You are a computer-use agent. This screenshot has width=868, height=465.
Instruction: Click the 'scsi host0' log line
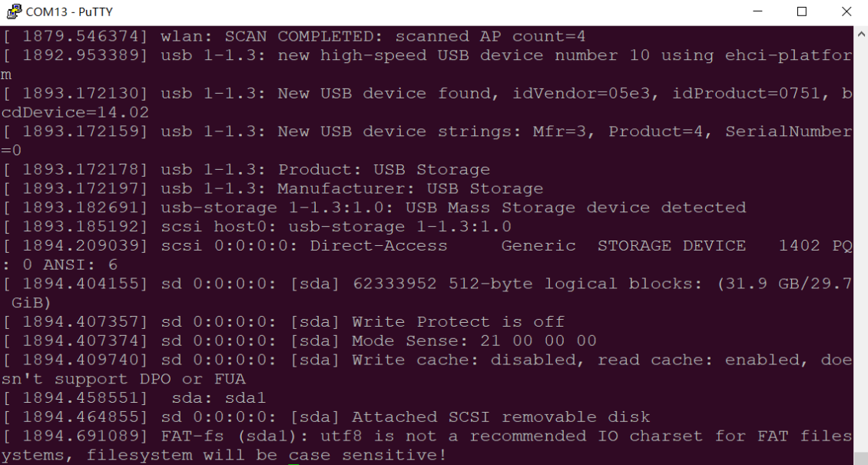[x=257, y=227]
